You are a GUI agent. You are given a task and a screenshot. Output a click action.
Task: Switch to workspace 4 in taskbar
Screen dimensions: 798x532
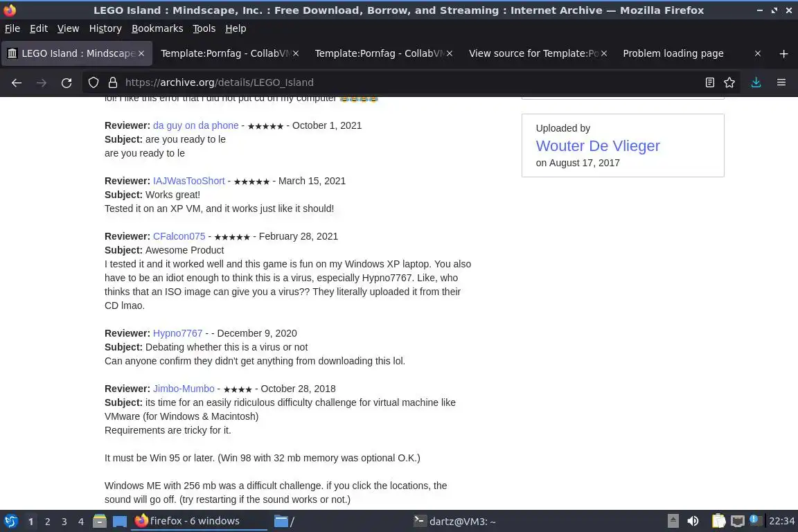tap(80, 522)
